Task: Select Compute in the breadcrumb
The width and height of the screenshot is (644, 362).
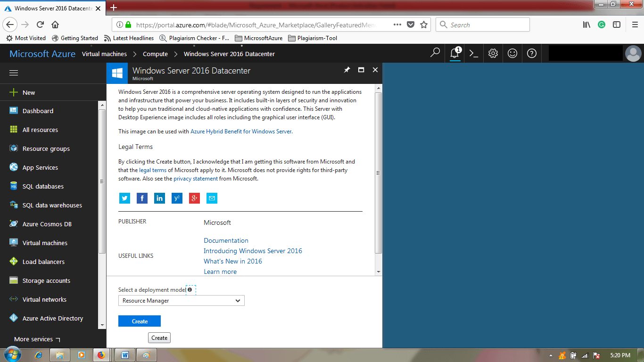Action: tap(156, 54)
